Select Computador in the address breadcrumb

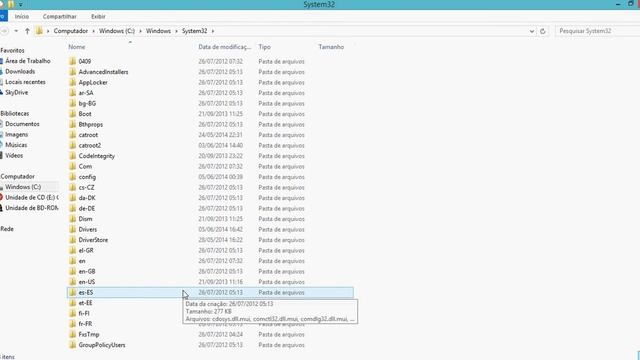pyautogui.click(x=71, y=31)
